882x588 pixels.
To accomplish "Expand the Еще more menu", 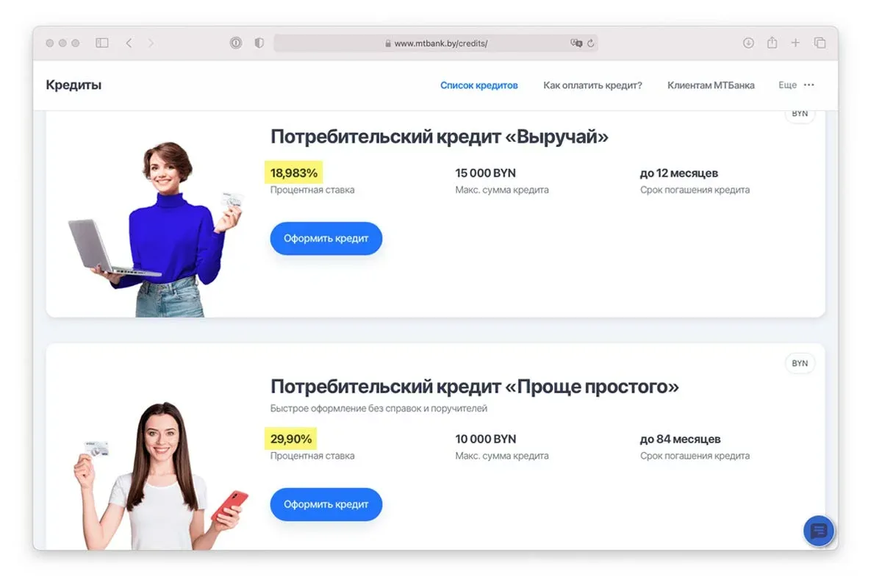I will (796, 85).
